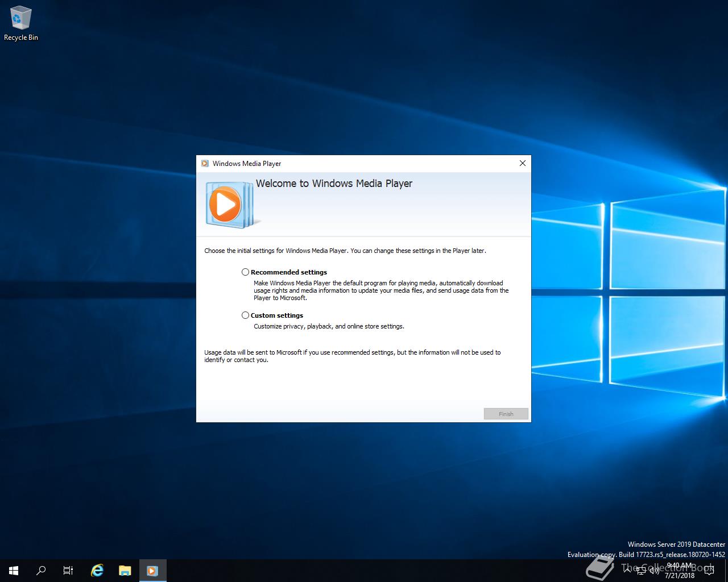The width and height of the screenshot is (728, 582).
Task: Click the clock showing 7/21/2018
Action: click(x=680, y=571)
